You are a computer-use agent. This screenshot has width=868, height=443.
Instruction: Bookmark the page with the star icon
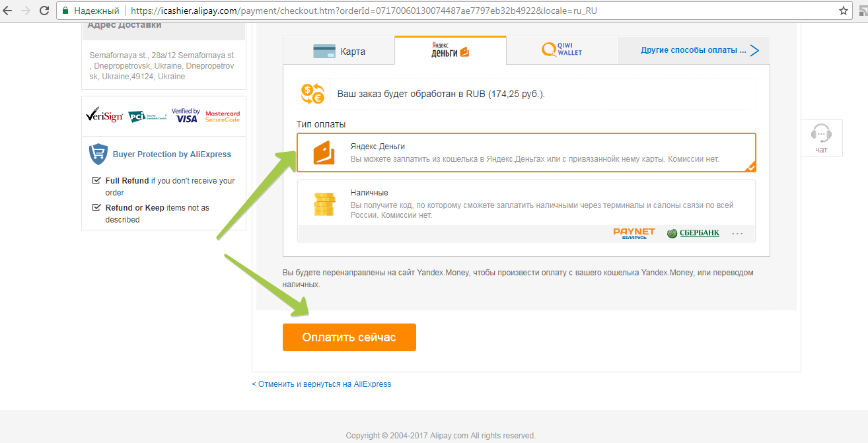click(843, 11)
